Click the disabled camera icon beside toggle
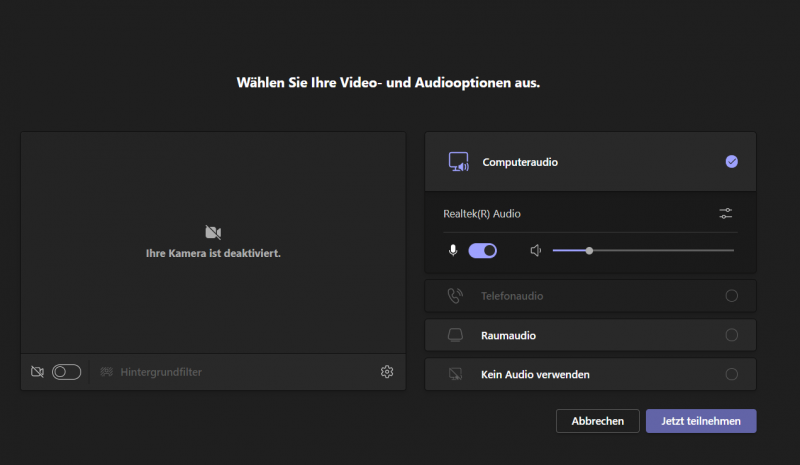 pyautogui.click(x=37, y=372)
